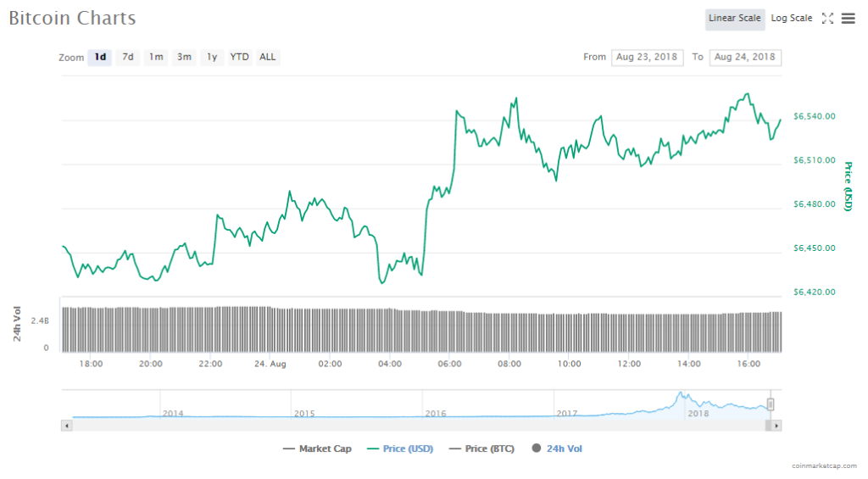The image size is (868, 479).
Task: Choose the 1y zoom option
Action: pyautogui.click(x=212, y=58)
